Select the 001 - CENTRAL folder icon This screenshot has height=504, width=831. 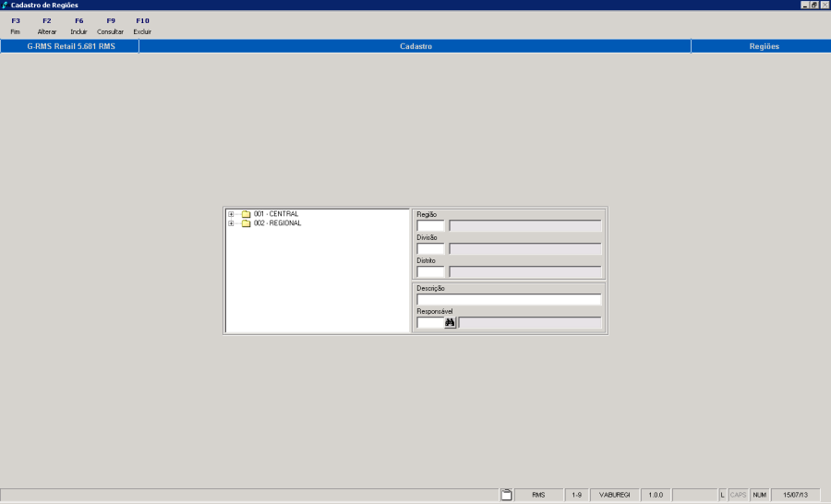[246, 214]
